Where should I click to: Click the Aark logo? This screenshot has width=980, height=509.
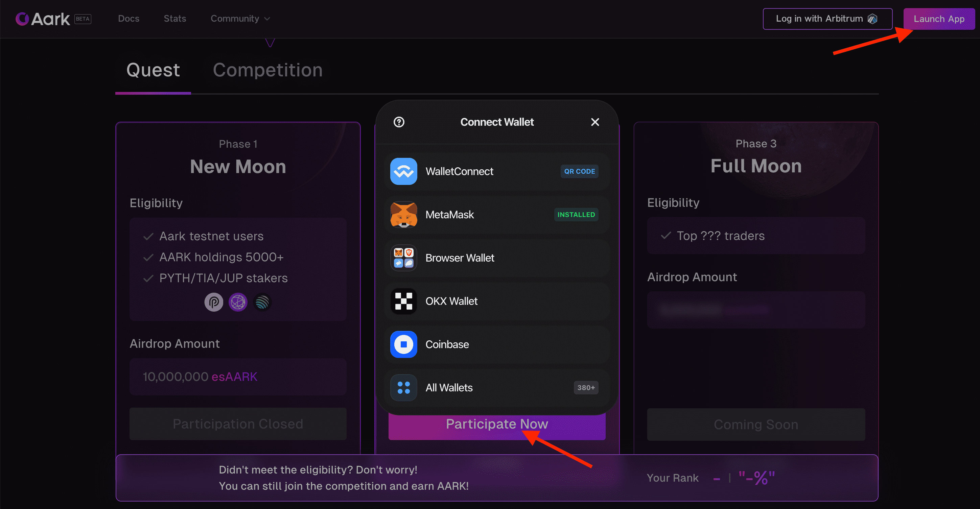(43, 19)
